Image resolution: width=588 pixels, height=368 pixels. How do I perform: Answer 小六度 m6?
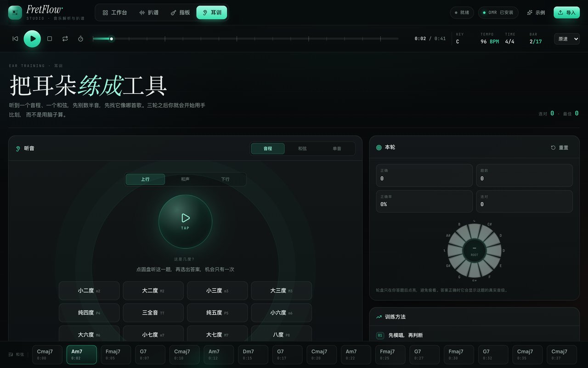click(282, 313)
